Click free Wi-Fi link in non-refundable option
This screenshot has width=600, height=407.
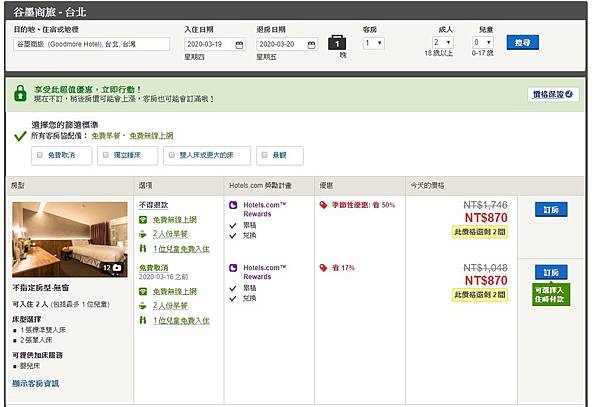click(x=175, y=220)
